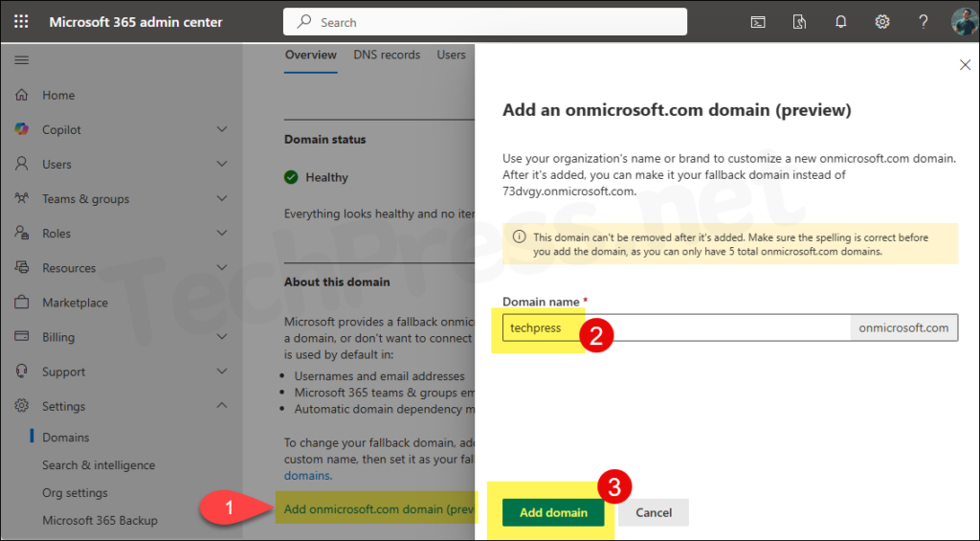Collapse navigation with hamburger menu icon
The image size is (980, 541).
(x=22, y=60)
